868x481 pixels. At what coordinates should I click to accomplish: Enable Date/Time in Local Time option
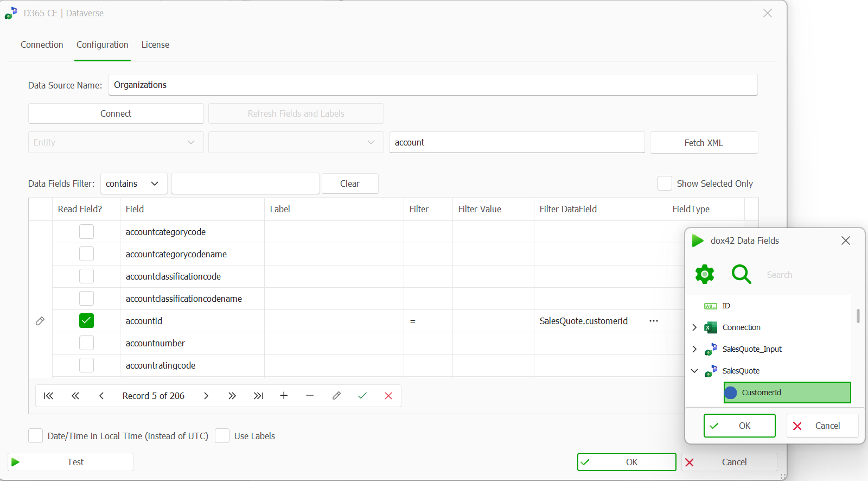tap(35, 436)
